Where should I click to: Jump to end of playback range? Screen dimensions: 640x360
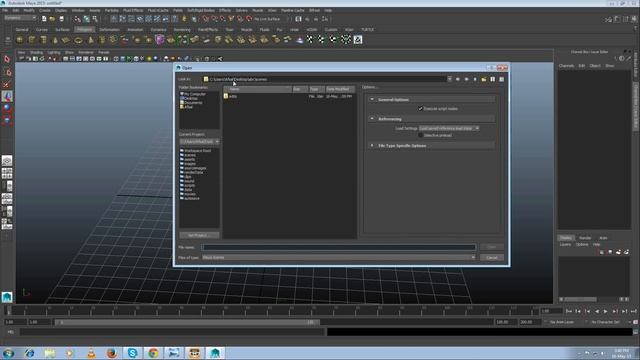pyautogui.click(x=633, y=311)
